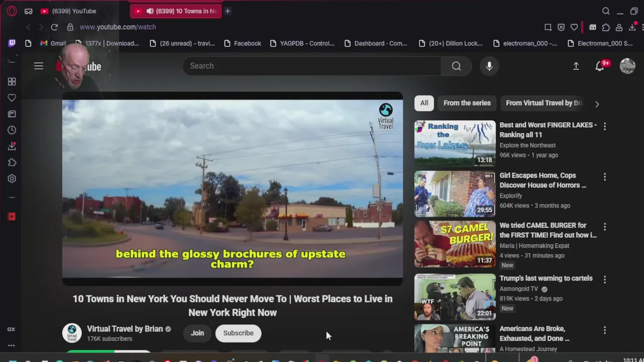Reload the current page

pos(54,27)
